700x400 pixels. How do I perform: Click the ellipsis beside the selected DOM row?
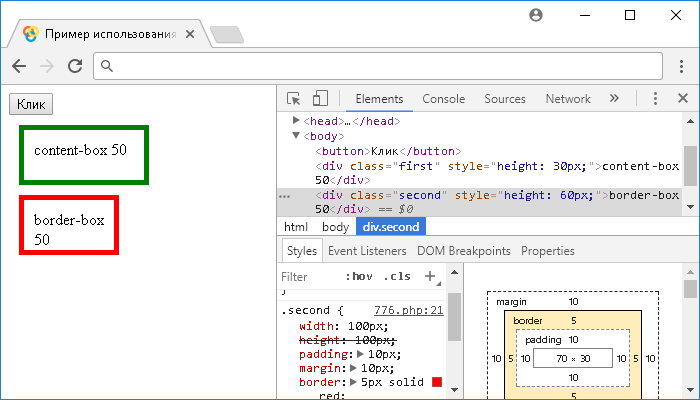(284, 196)
